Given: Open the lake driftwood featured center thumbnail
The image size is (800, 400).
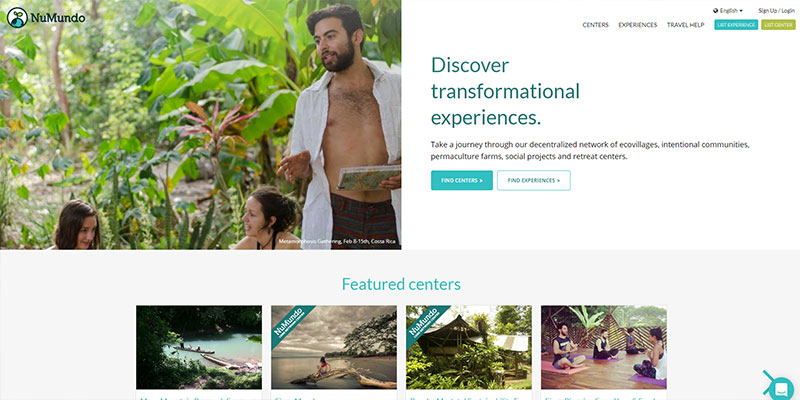Looking at the screenshot, I should [x=334, y=347].
